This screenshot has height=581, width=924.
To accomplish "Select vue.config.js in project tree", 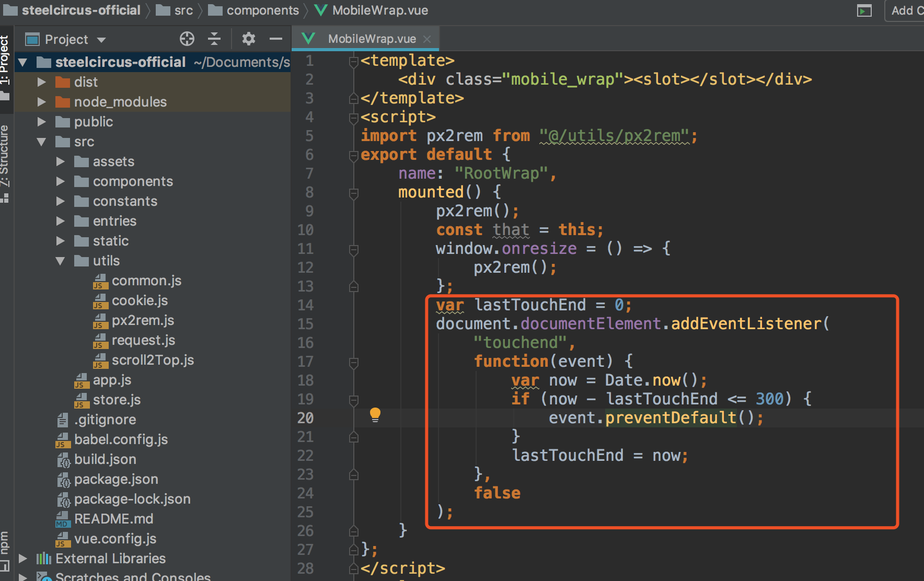I will click(106, 539).
